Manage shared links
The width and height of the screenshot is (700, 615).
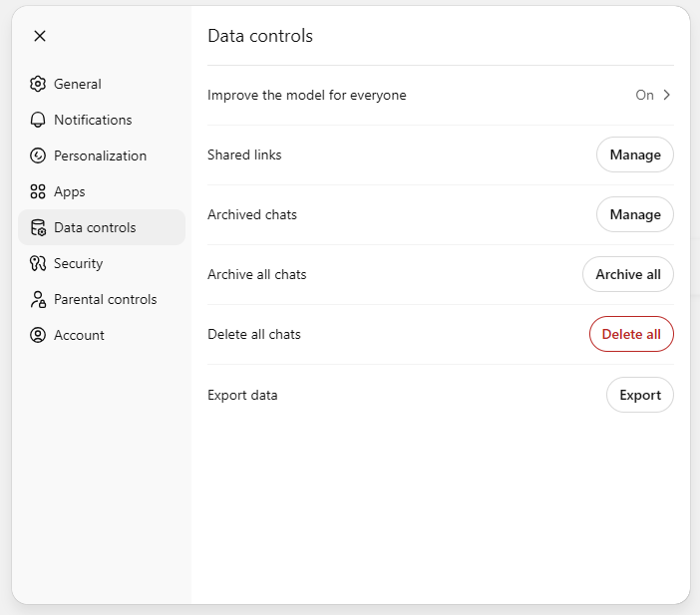point(635,154)
